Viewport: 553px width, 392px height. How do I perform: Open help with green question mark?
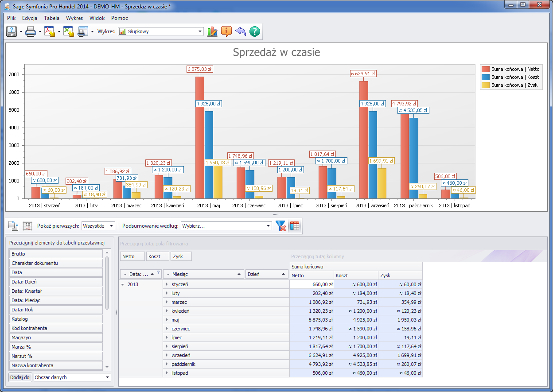(254, 31)
